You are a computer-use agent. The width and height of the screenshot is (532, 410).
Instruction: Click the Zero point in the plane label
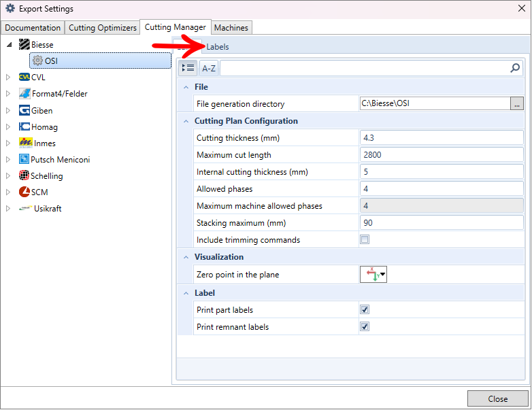coord(237,274)
